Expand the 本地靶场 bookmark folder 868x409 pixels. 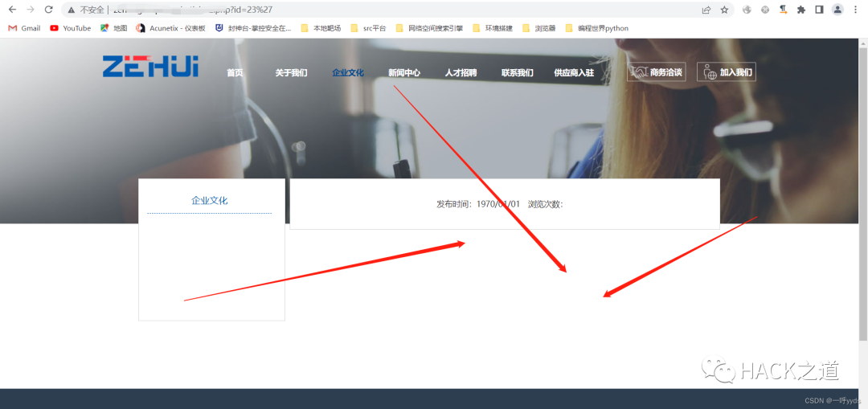tap(321, 28)
